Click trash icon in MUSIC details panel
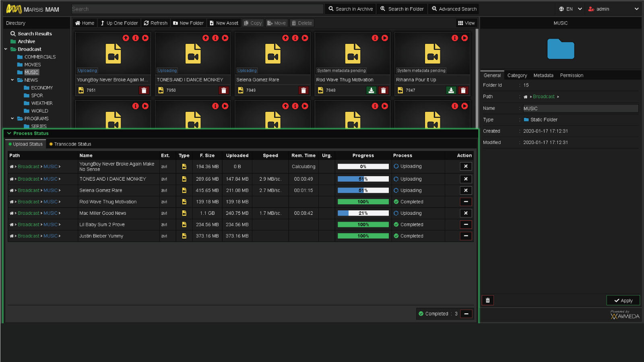This screenshot has width=644, height=362. (x=487, y=300)
